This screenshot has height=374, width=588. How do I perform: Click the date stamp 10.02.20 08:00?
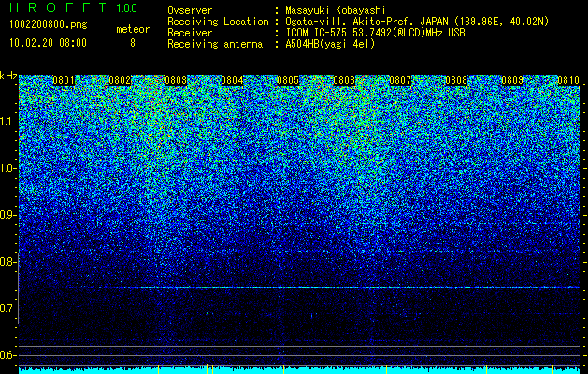pyautogui.click(x=48, y=42)
